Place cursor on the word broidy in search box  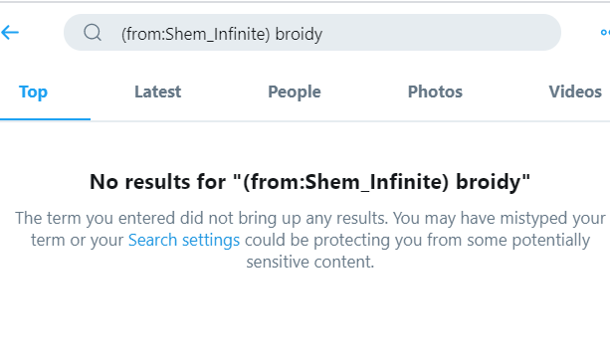(299, 34)
